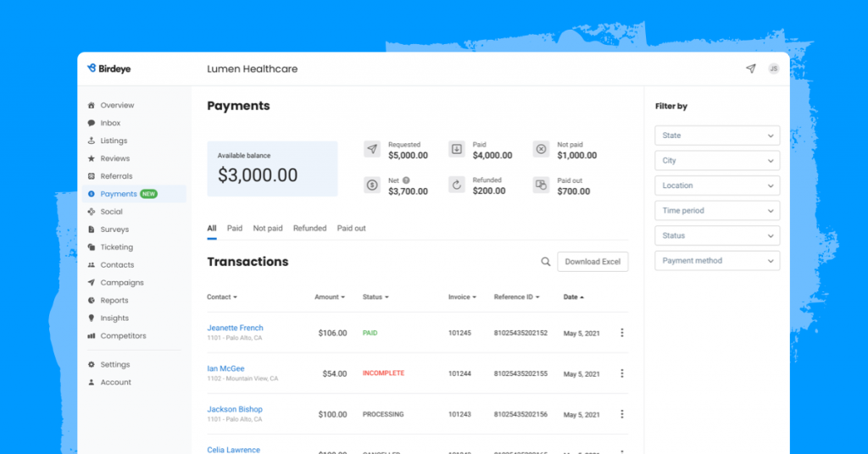The height and width of the screenshot is (454, 868).
Task: Open the Payment method filter dropdown
Action: click(717, 260)
